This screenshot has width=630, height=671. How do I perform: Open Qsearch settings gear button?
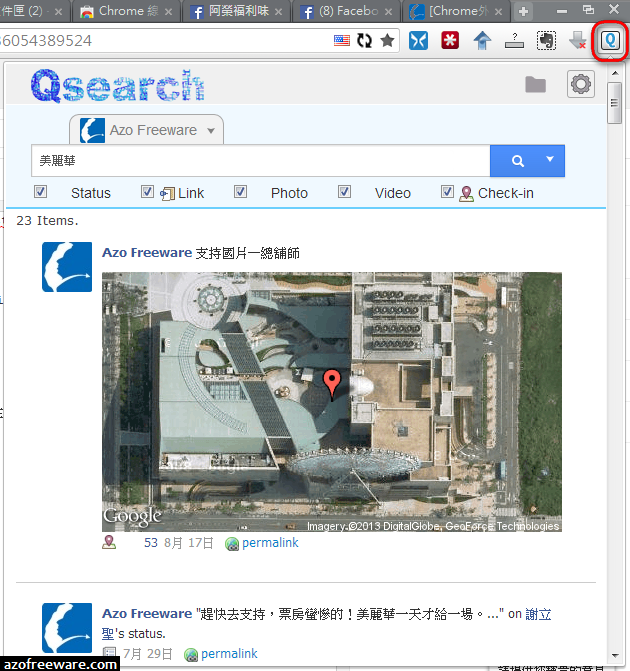point(581,84)
